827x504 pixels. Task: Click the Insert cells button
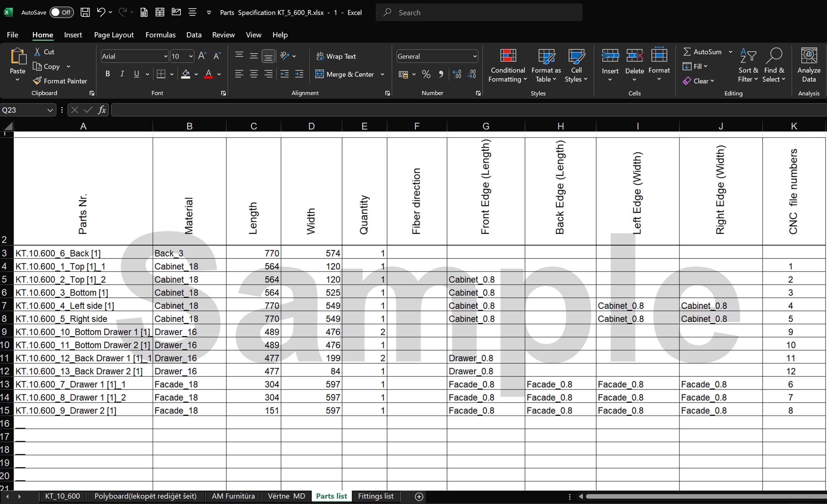(610, 65)
